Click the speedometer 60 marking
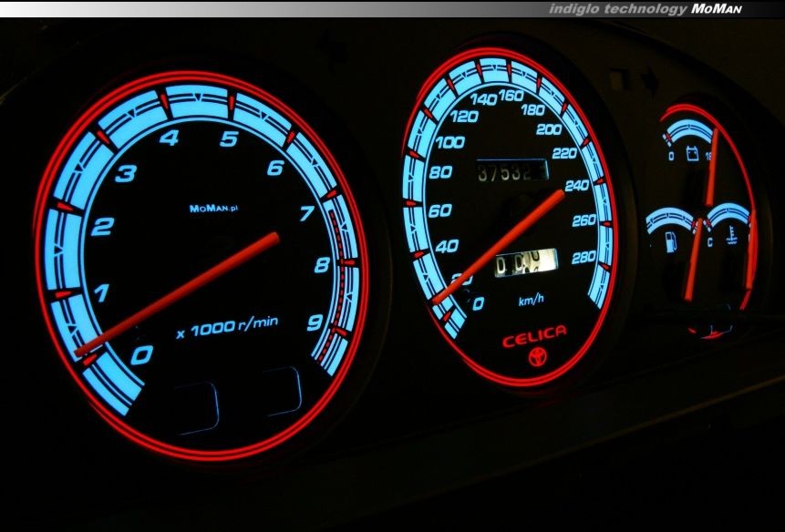The image size is (785, 532). [440, 210]
